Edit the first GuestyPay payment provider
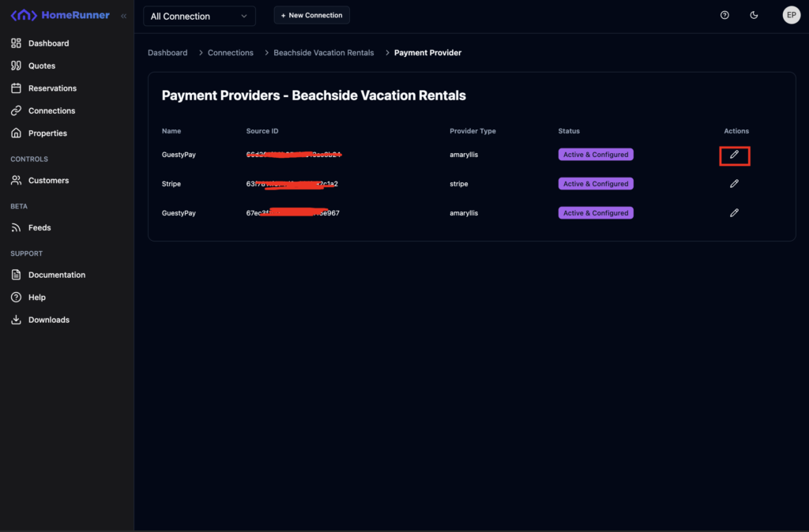 734,155
